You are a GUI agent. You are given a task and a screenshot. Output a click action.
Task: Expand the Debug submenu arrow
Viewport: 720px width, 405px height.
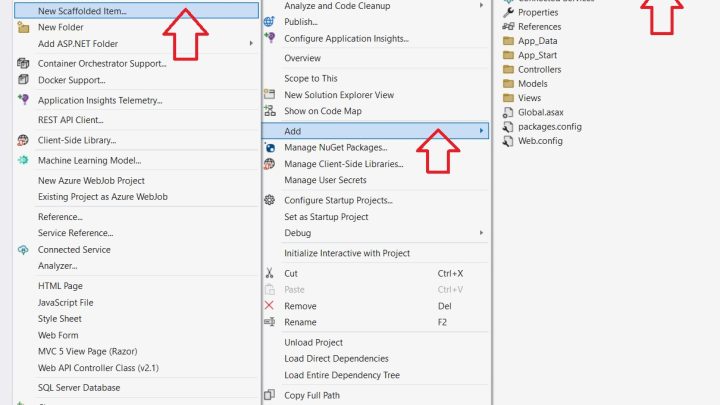click(x=481, y=233)
